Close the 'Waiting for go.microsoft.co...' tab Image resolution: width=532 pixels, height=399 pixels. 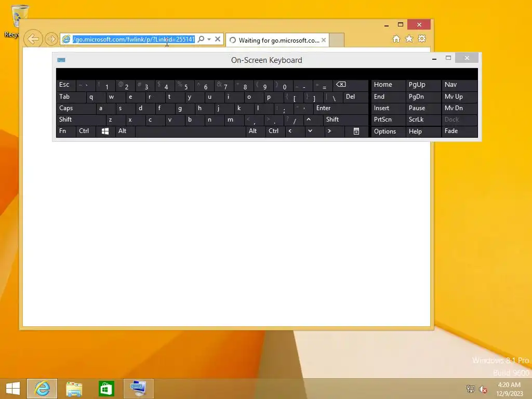tap(324, 40)
